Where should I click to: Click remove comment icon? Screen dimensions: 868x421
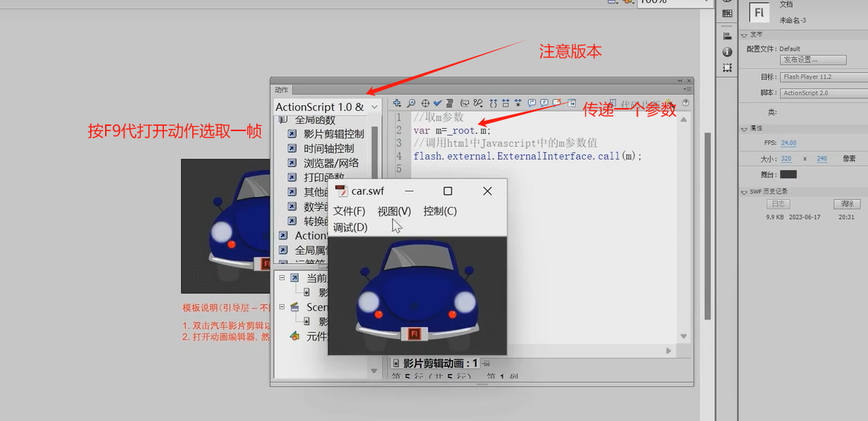[557, 103]
